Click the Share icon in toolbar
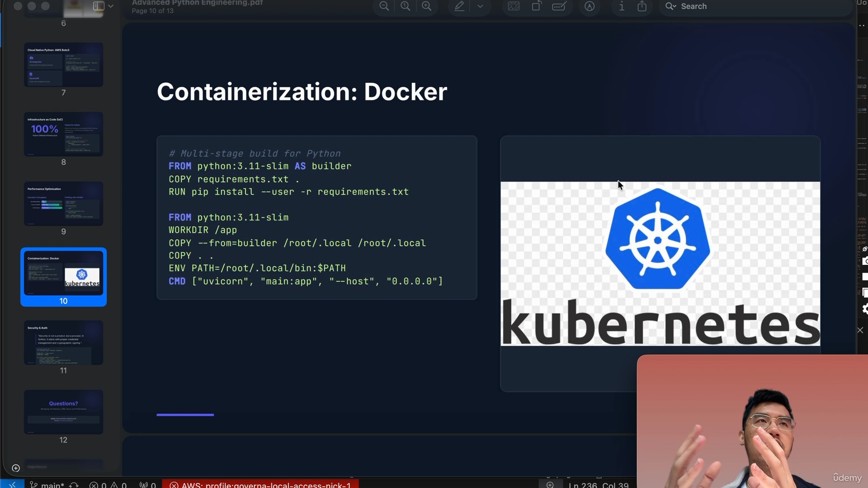Screen dimensions: 868x488 tap(642, 6)
